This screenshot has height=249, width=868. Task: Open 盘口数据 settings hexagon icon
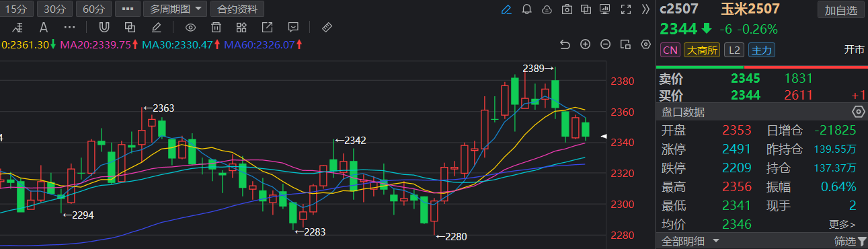pyautogui.click(x=858, y=112)
